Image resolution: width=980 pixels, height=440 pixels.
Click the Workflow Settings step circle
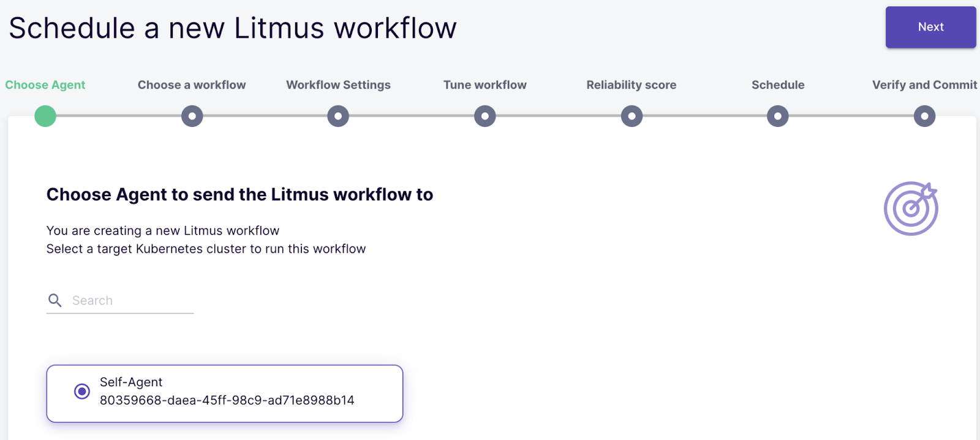[338, 116]
